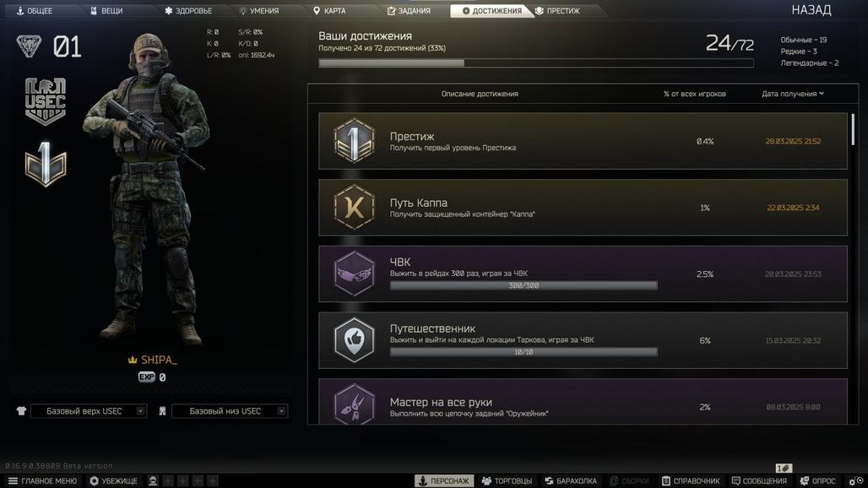Click the Мастер на все руки pliers icon
The image size is (868, 488).
355,404
